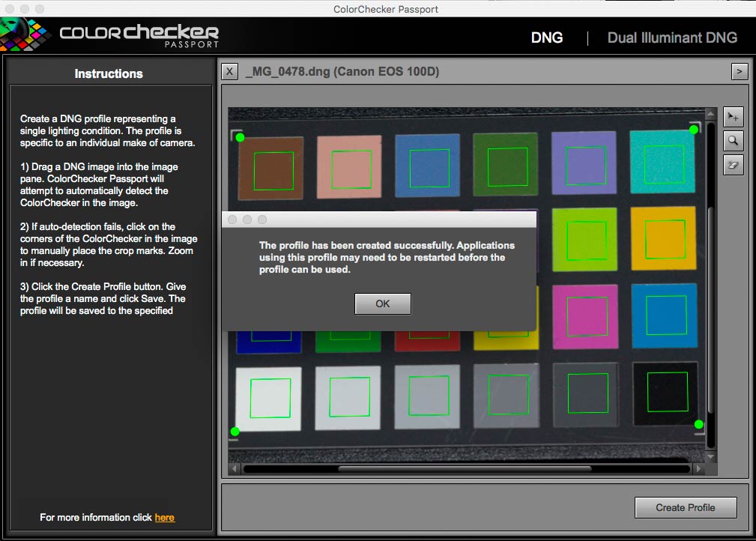The width and height of the screenshot is (756, 541).
Task: Select the top-left green crop mark
Action: tap(240, 137)
